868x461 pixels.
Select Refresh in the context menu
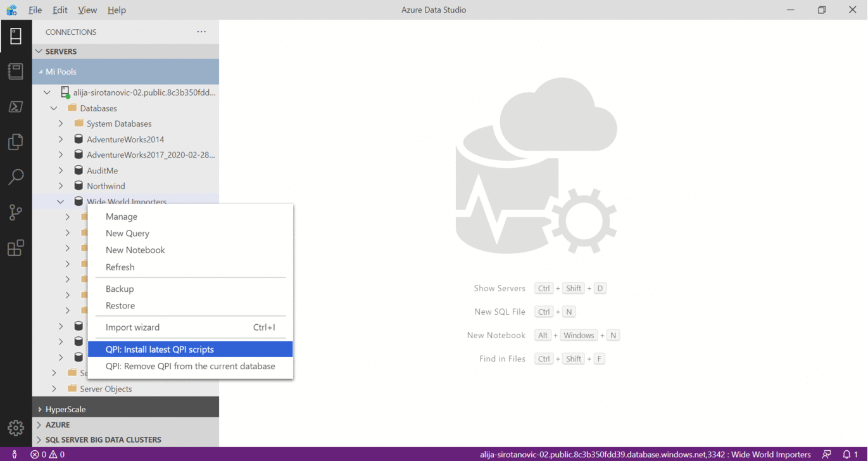tap(190, 267)
